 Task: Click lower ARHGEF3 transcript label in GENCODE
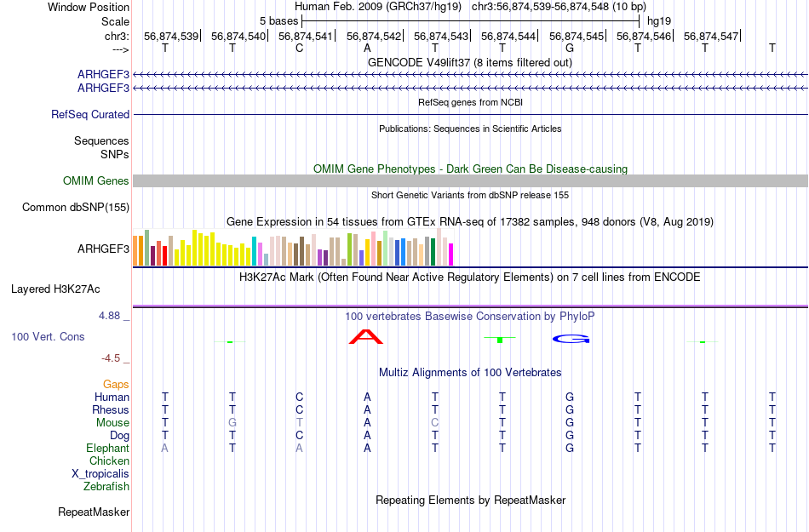pos(103,89)
